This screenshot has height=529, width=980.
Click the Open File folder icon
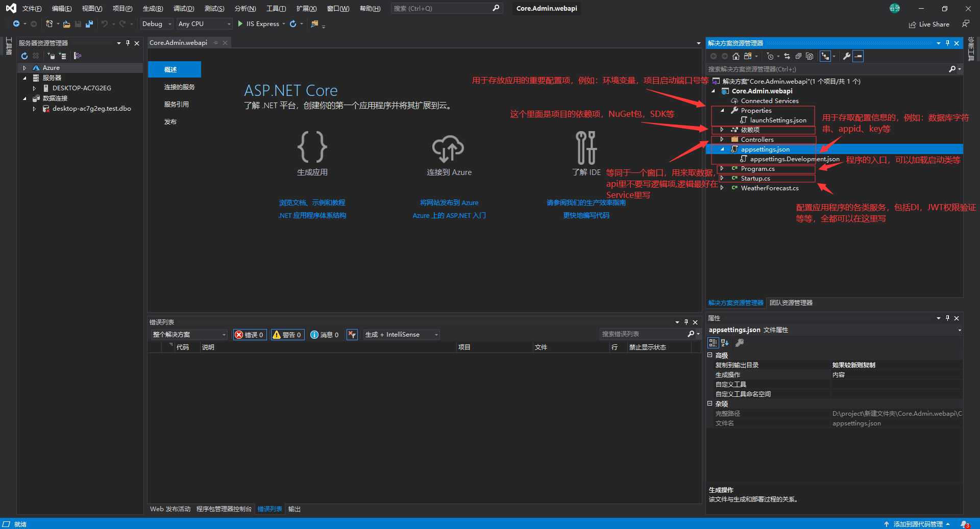pos(66,24)
